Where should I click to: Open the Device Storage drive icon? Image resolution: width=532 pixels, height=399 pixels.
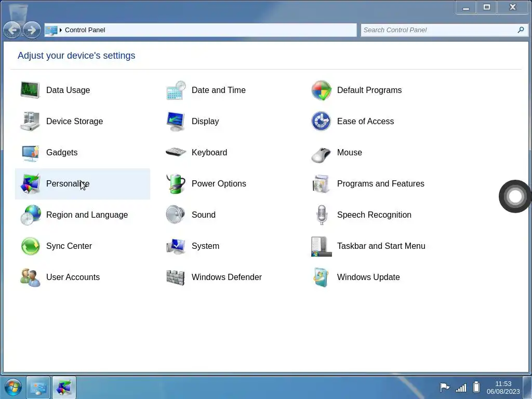30,121
